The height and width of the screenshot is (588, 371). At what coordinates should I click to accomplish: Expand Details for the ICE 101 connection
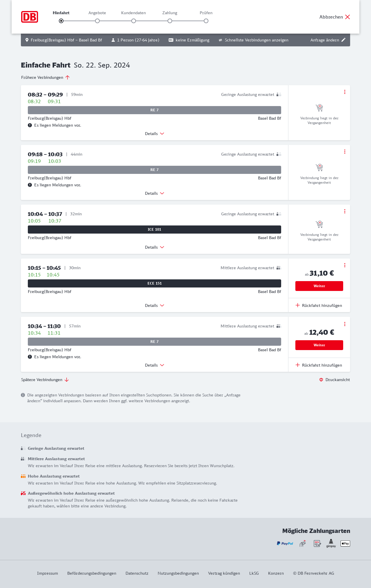click(154, 247)
